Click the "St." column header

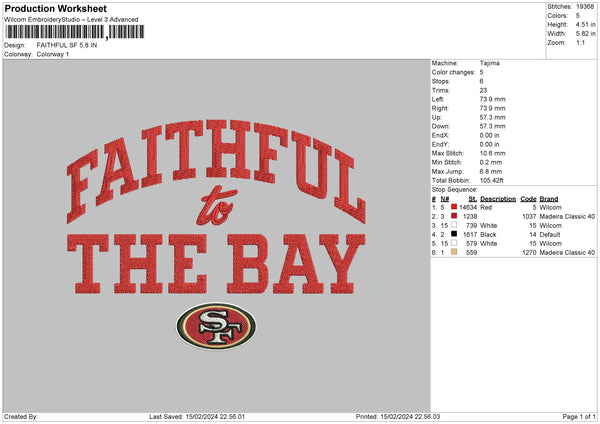pos(473,199)
